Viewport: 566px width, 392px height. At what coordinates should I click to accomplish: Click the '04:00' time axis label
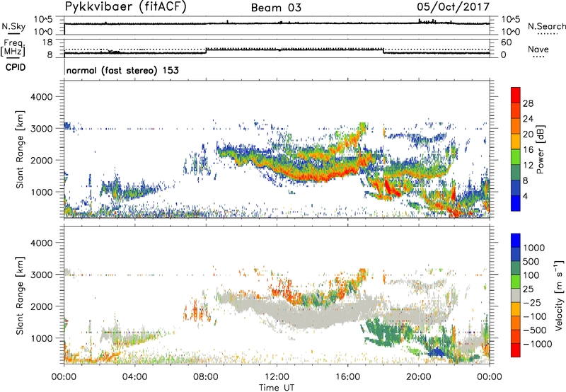click(x=134, y=377)
